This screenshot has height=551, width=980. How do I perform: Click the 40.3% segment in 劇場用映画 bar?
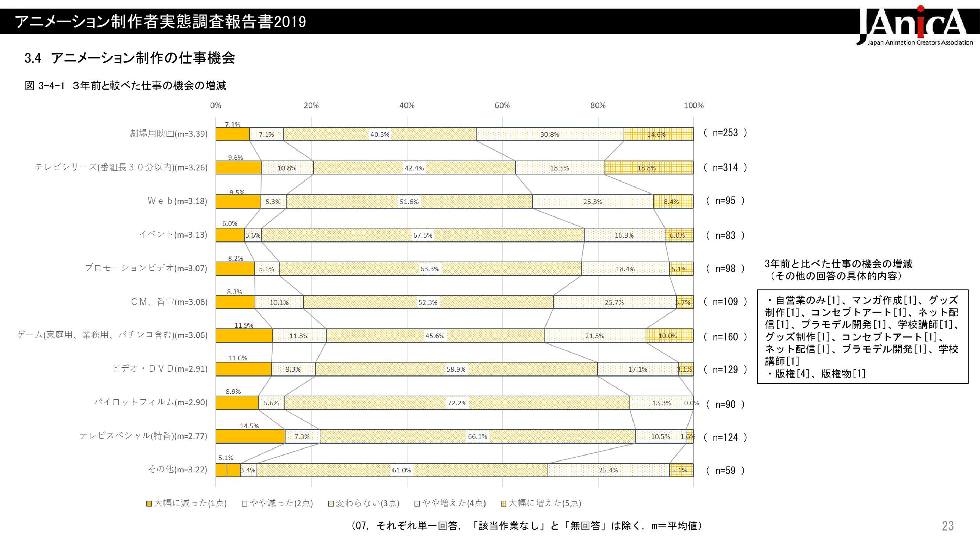pyautogui.click(x=380, y=134)
